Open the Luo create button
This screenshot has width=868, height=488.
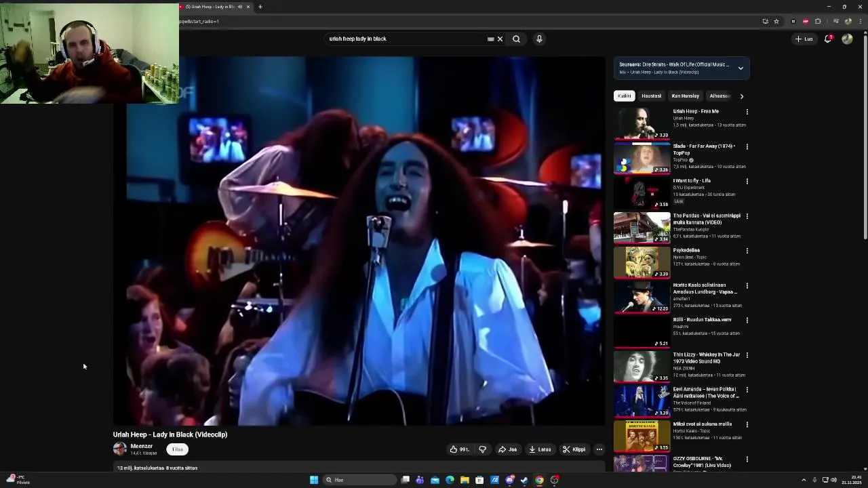[x=804, y=39]
